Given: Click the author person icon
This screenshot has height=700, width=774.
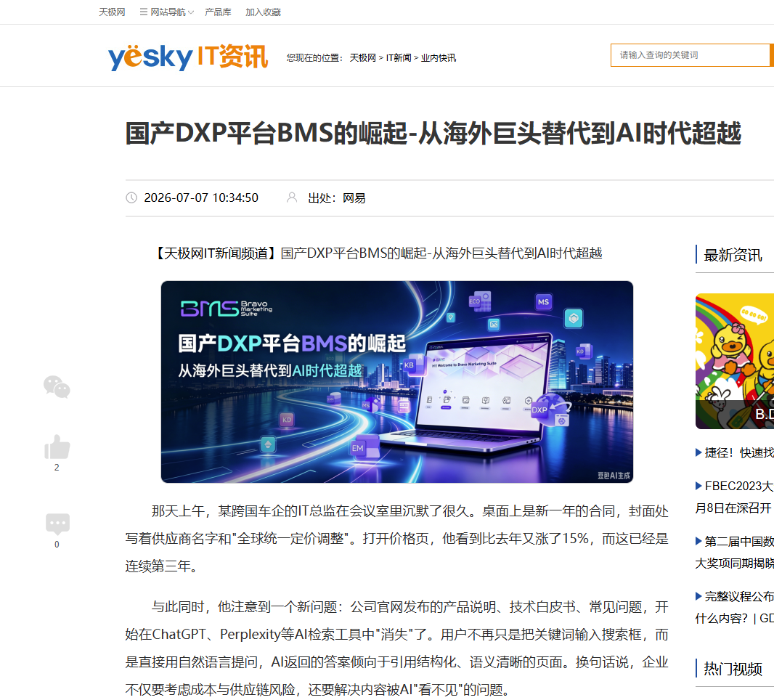Looking at the screenshot, I should pyautogui.click(x=292, y=198).
